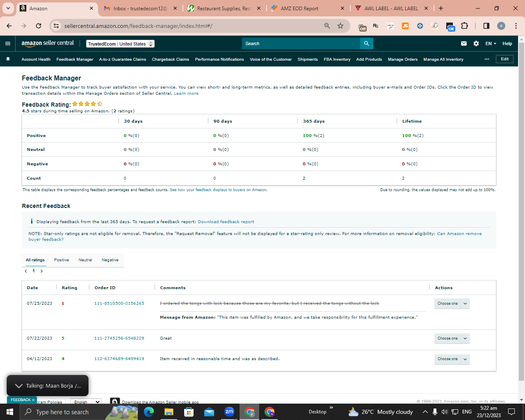Open Microsoft Edge from the taskbar
This screenshot has height=420, width=525.
coord(149,412)
